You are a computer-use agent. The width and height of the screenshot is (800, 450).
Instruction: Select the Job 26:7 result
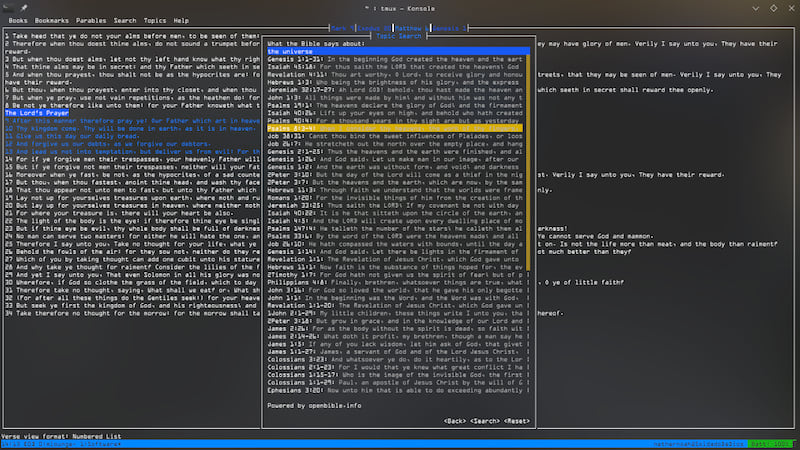(395, 144)
